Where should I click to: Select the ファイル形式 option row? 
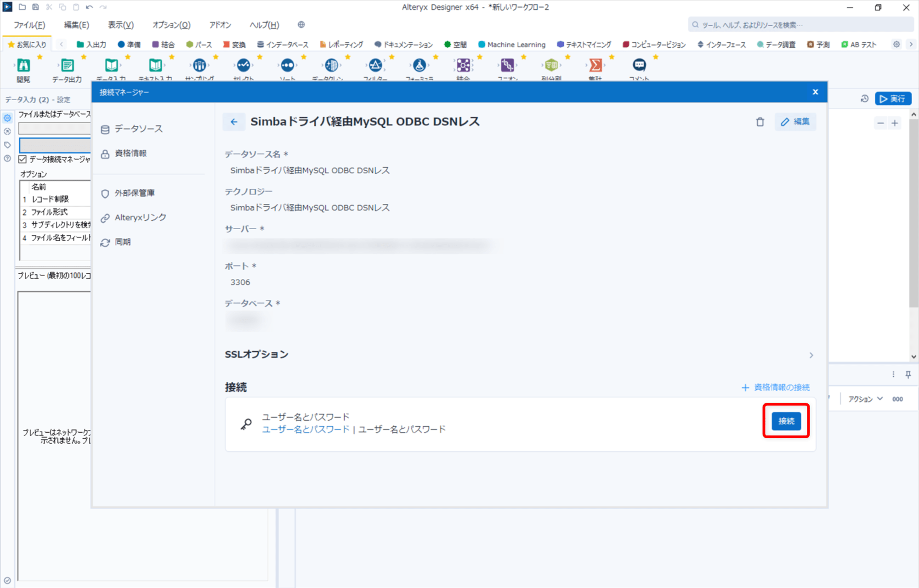point(55,212)
